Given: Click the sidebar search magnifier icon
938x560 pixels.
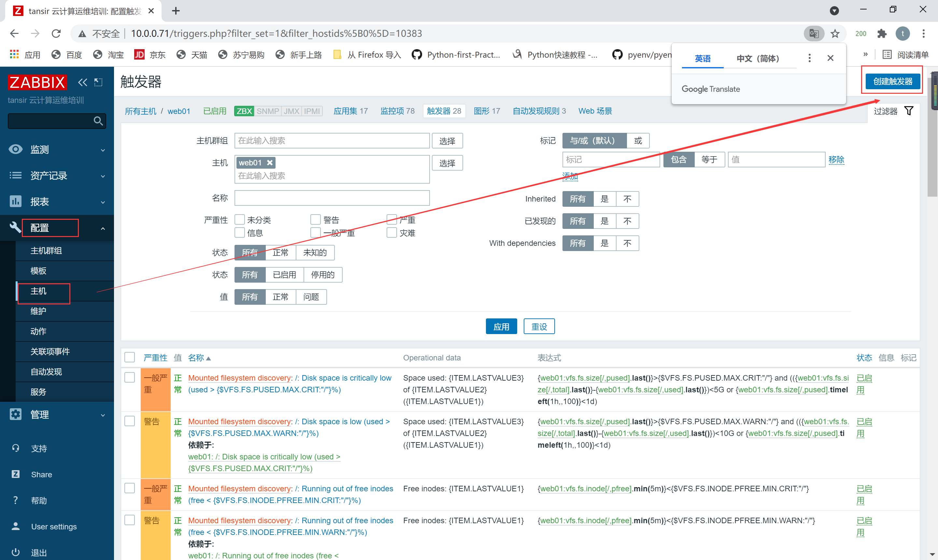Looking at the screenshot, I should (98, 121).
